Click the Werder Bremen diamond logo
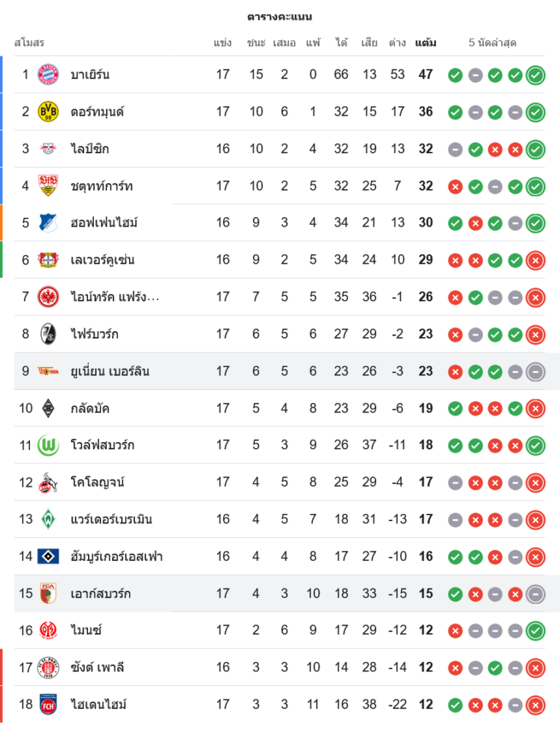The image size is (560, 733). coord(48,519)
